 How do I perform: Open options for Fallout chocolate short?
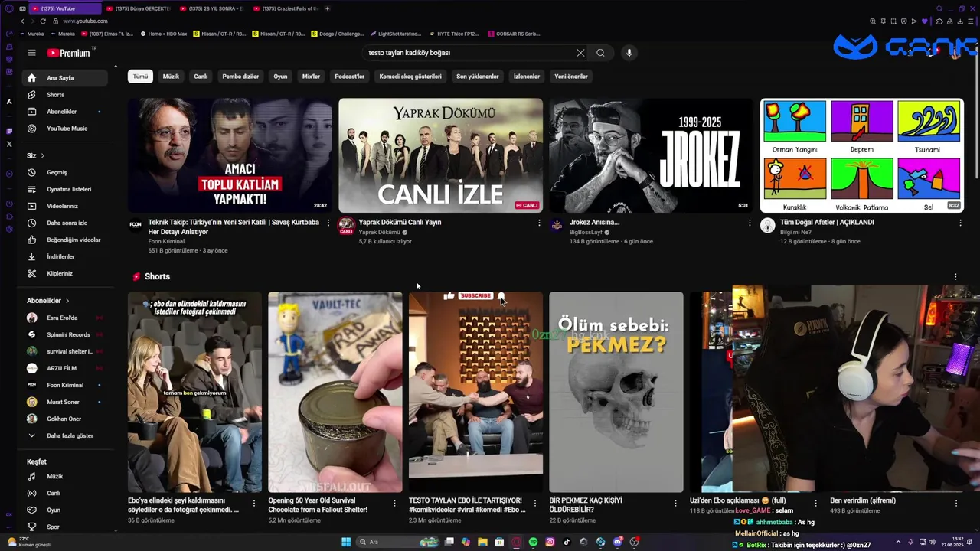coord(394,503)
